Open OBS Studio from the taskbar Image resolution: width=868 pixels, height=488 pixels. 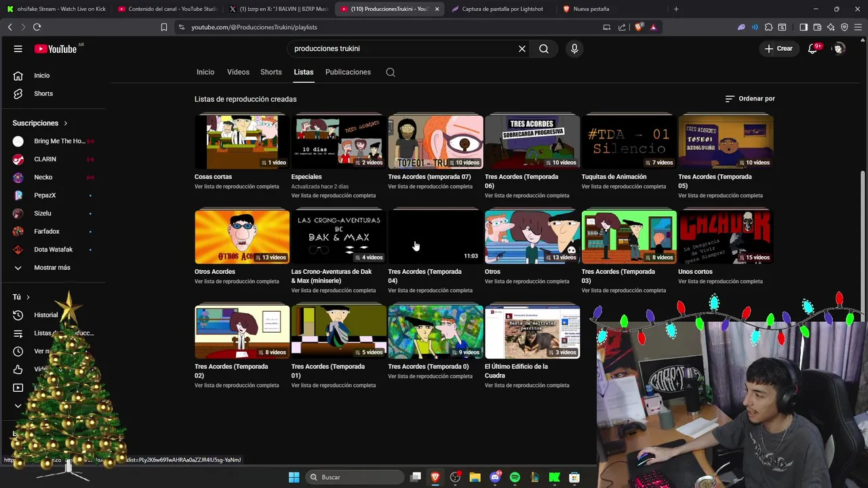[x=455, y=477]
